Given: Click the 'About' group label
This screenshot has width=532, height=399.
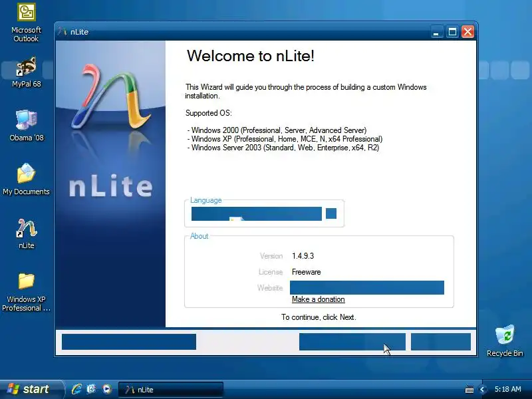Looking at the screenshot, I should (199, 236).
